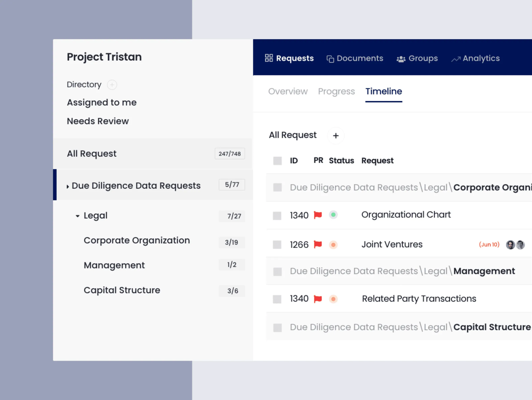Image resolution: width=532 pixels, height=400 pixels.
Task: Expand Due Diligence Data Requests arrow
Action: (x=68, y=186)
